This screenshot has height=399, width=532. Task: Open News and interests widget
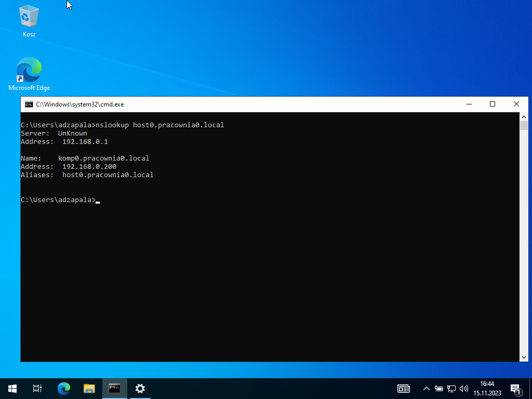coord(404,388)
